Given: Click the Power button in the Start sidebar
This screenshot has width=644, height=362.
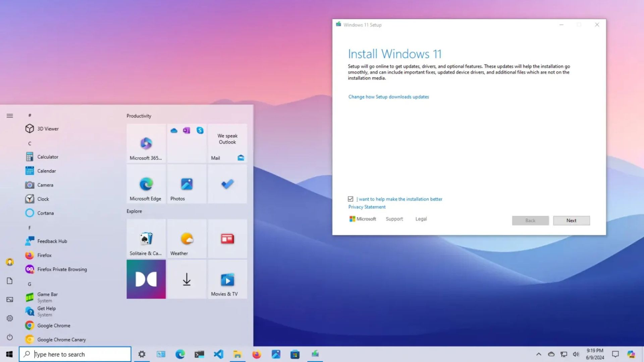Looking at the screenshot, I should coord(10,337).
